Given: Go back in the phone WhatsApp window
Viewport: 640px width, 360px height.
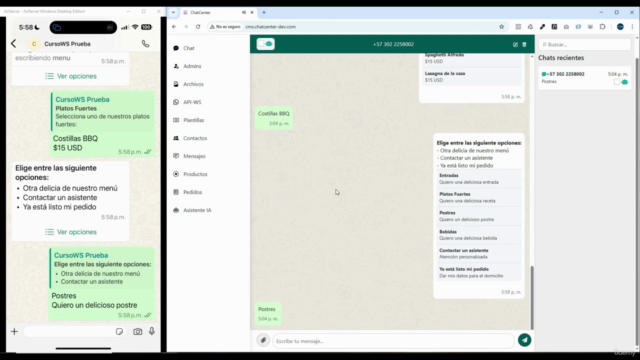Looking at the screenshot, I should click(13, 44).
